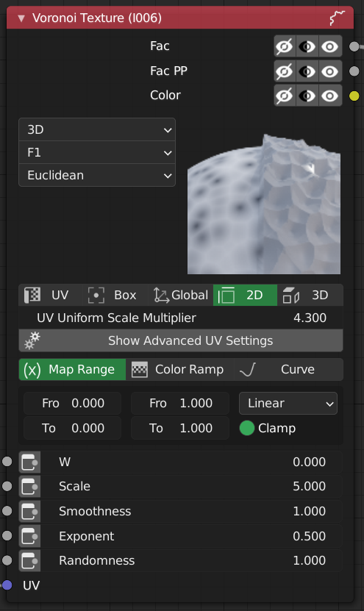Viewport: 364px width, 611px height.
Task: Click the Smoothness input socket
Action: (x=7, y=511)
